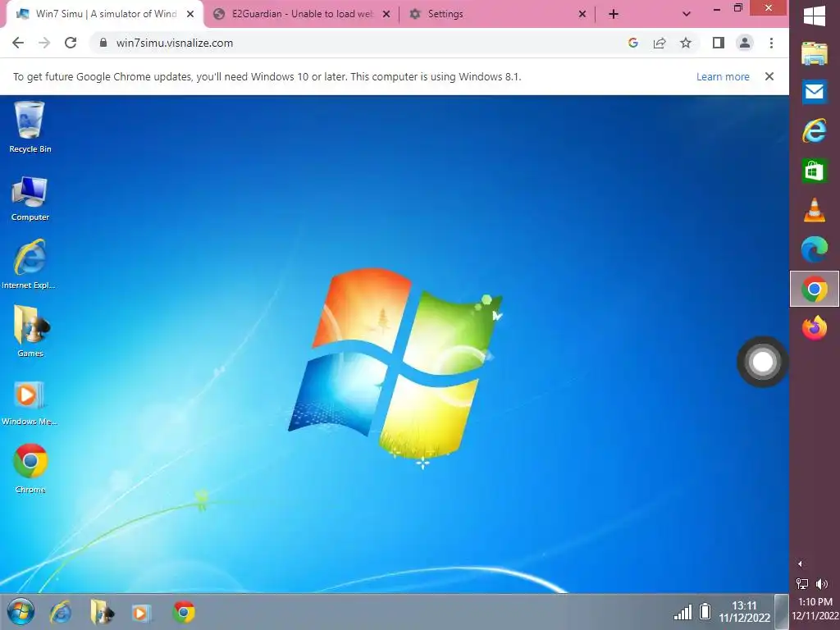The height and width of the screenshot is (630, 840).
Task: Launch VLC media player from taskbar
Action: pyautogui.click(x=815, y=210)
